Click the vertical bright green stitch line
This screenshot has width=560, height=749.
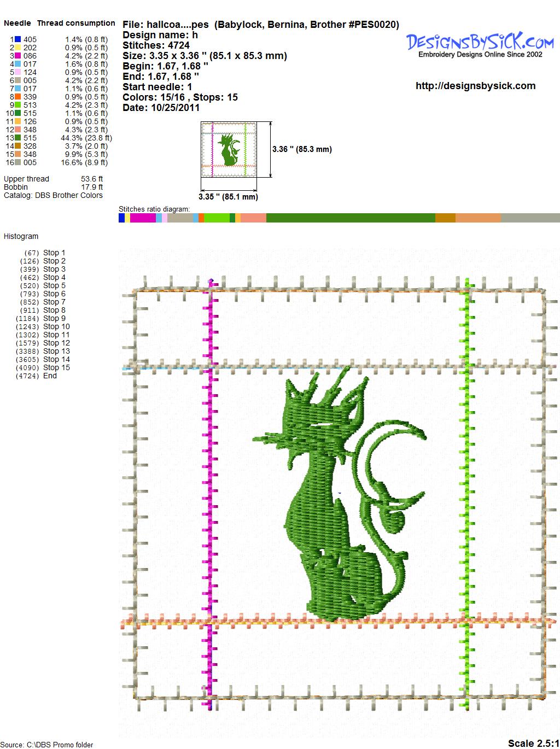tap(468, 492)
